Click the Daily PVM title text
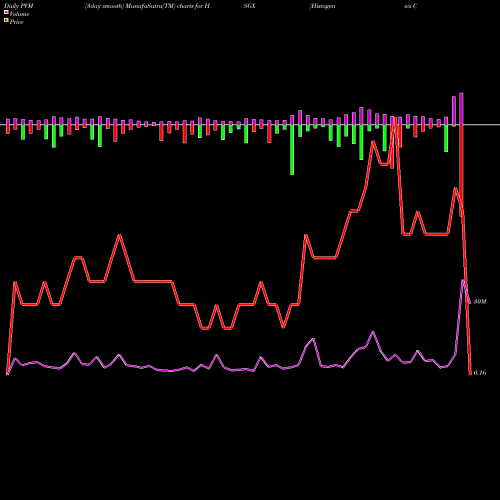Image resolution: width=500 pixels, height=500 pixels. click(x=19, y=6)
